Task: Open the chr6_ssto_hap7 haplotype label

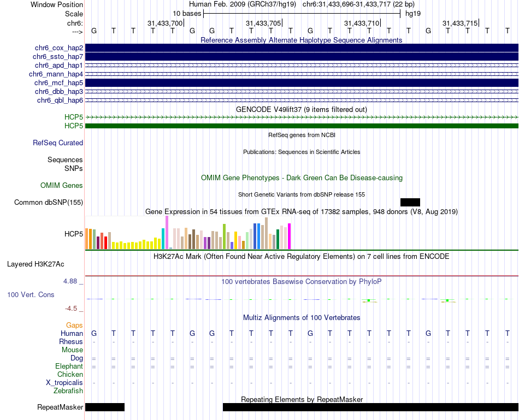Action: click(58, 57)
